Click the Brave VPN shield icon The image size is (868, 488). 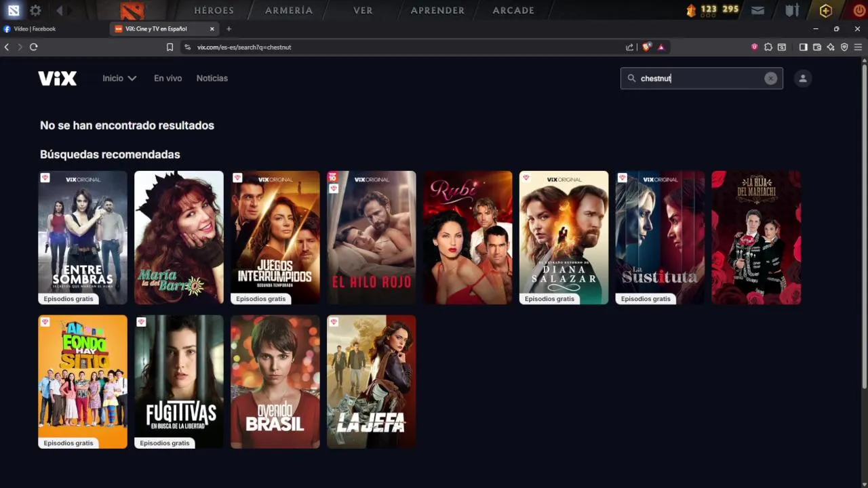[844, 47]
